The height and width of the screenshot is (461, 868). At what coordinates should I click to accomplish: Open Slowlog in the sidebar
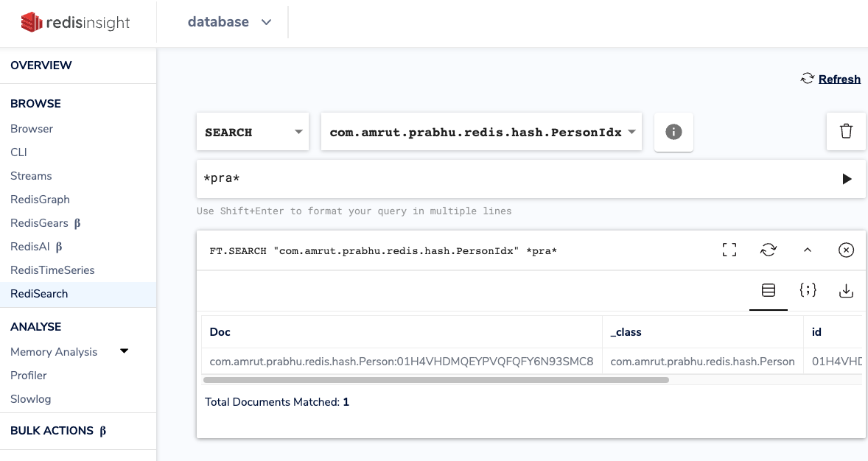(x=30, y=399)
